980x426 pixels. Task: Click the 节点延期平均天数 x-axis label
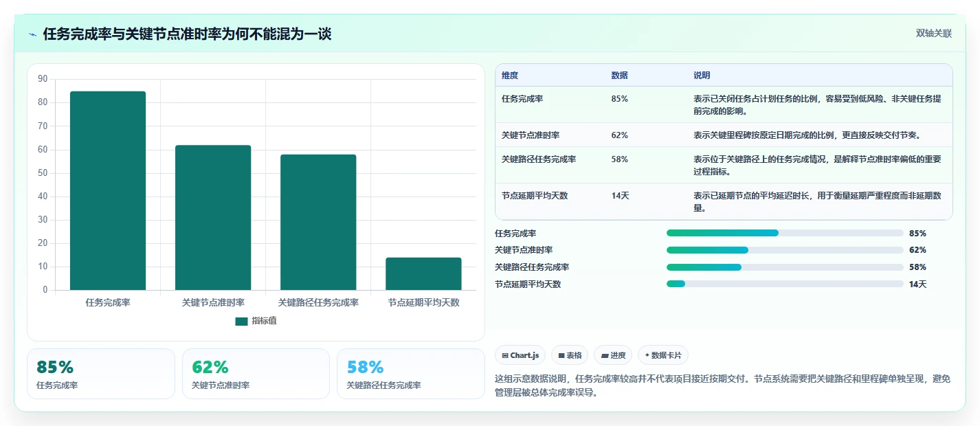coord(423,302)
